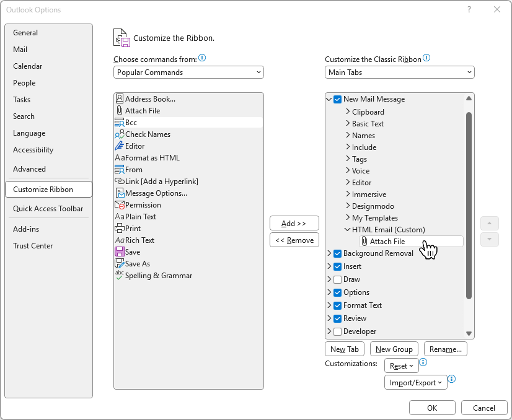Viewport: 512px width, 420px height.
Task: Click the Link hyperlink chain icon
Action: click(120, 181)
